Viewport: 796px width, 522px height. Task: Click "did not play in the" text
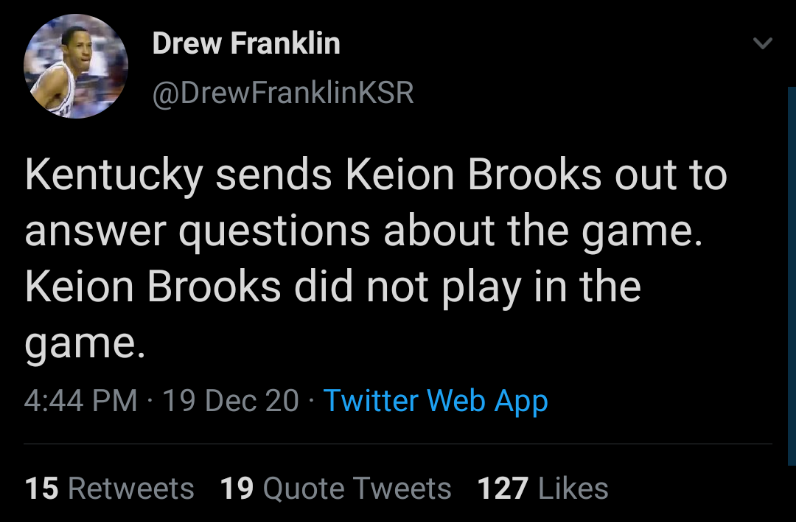click(468, 288)
